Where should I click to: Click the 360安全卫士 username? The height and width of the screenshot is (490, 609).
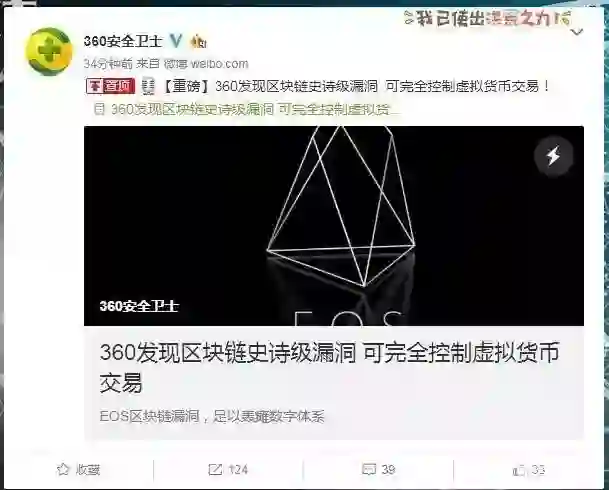pyautogui.click(x=123, y=41)
